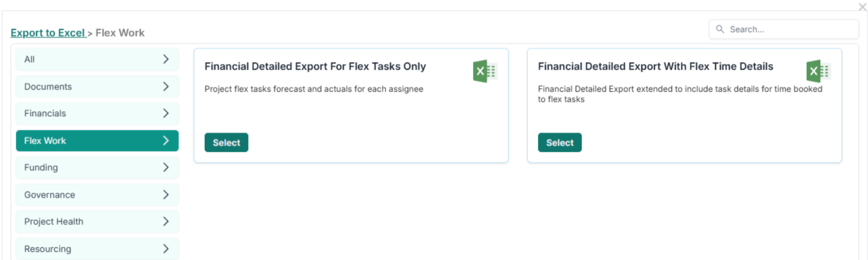This screenshot has height=260, width=868.
Task: Expand the Documents category chevron
Action: click(x=166, y=86)
